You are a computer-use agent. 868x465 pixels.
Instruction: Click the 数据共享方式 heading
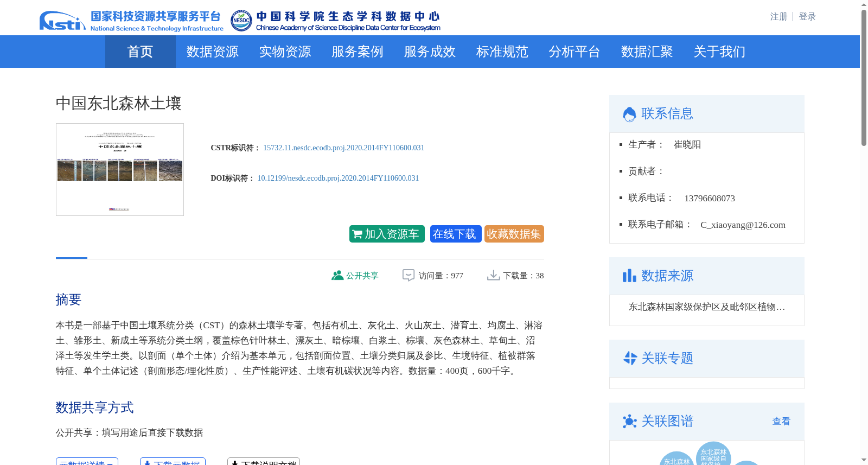pos(94,407)
